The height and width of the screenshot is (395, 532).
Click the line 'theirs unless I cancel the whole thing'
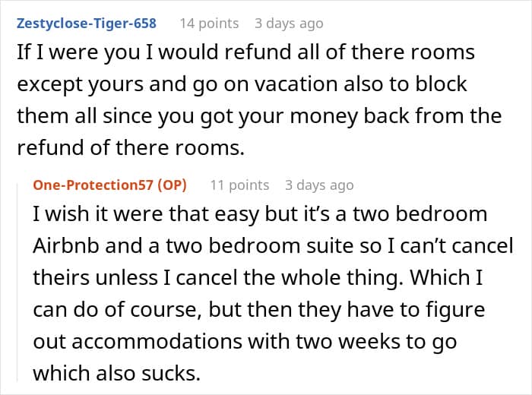coord(258,278)
